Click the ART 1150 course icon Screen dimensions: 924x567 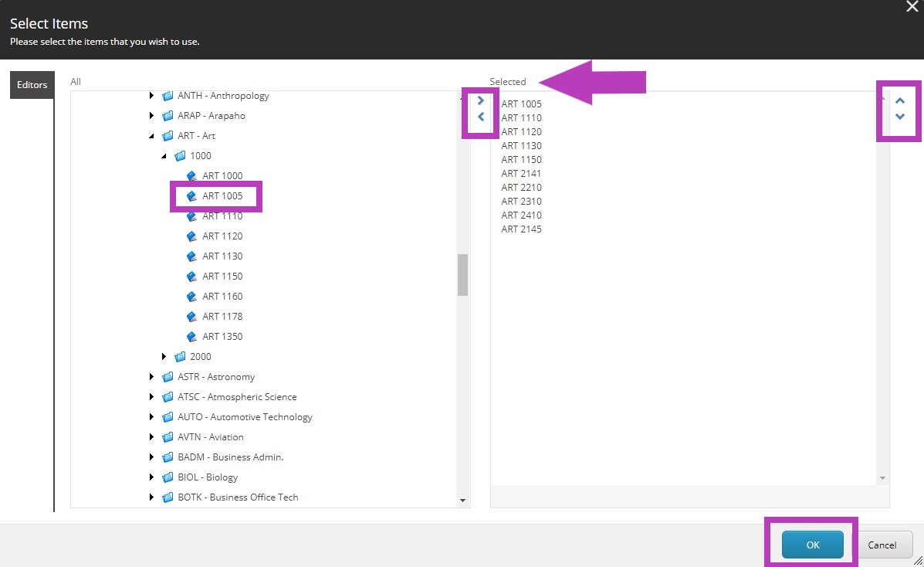click(x=191, y=276)
